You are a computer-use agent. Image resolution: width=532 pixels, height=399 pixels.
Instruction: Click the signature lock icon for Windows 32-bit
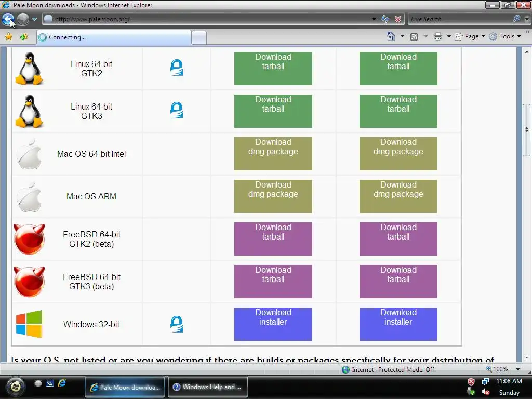coord(177,324)
